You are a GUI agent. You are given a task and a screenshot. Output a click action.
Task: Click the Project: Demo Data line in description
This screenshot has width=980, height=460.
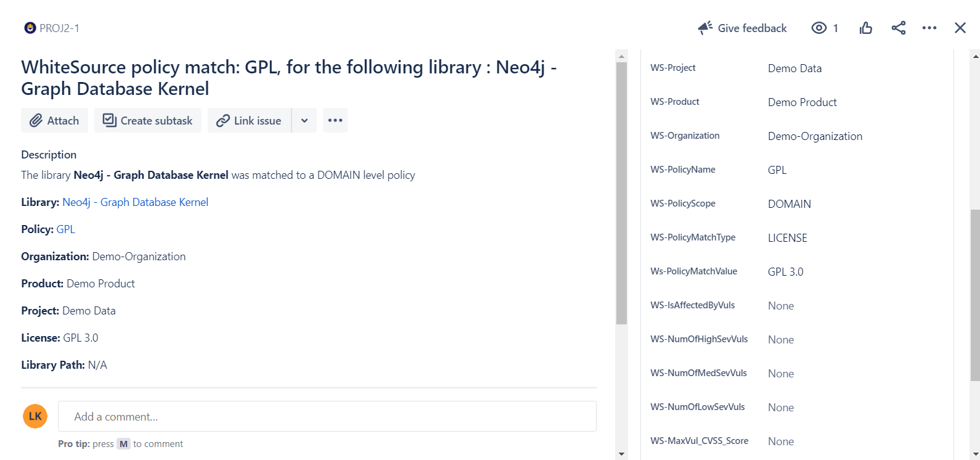68,311
